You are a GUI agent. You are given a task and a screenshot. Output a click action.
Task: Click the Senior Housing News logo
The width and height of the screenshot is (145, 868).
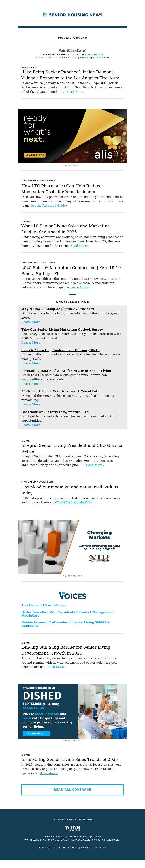72,15
